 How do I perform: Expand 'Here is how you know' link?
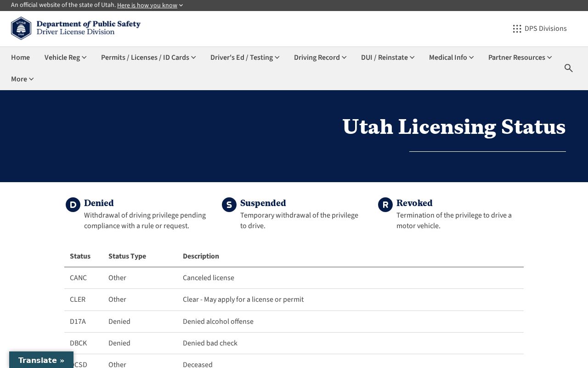150,5
